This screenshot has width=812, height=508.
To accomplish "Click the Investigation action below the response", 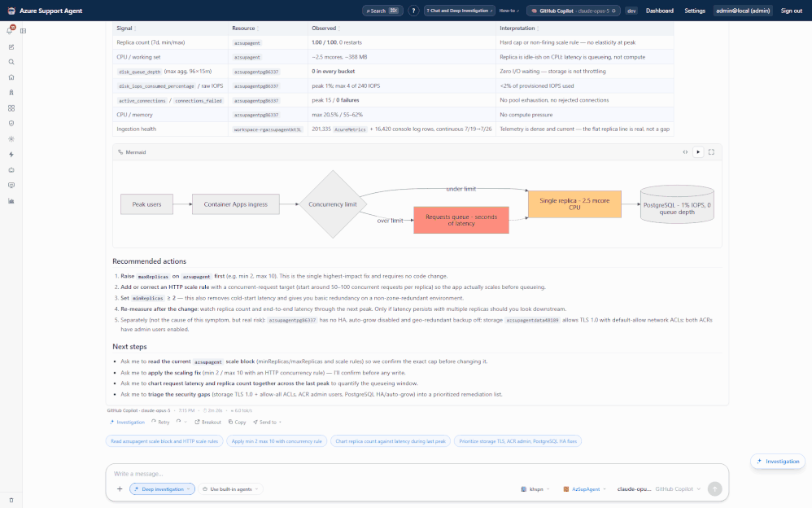I will click(128, 422).
